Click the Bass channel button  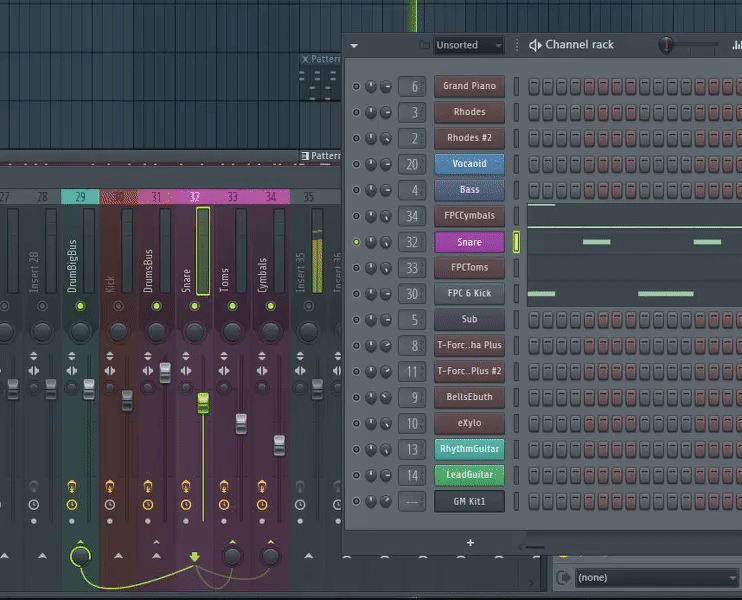(469, 190)
